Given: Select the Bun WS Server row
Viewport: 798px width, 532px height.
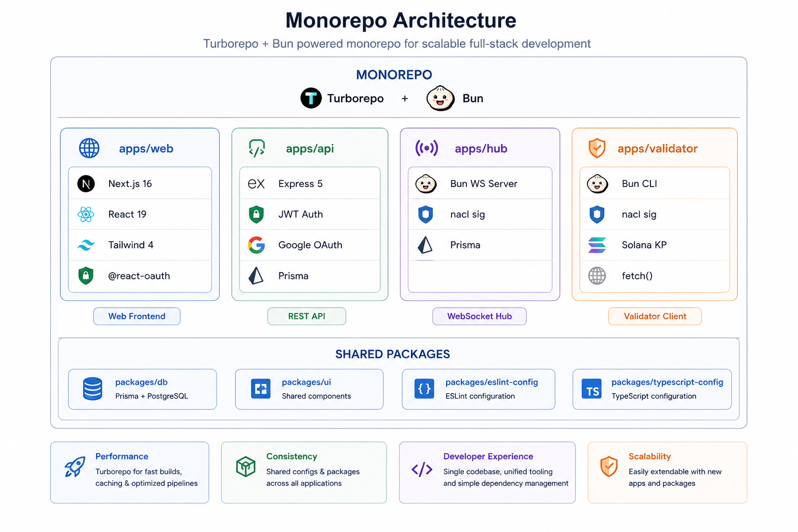Looking at the screenshot, I should [x=480, y=183].
